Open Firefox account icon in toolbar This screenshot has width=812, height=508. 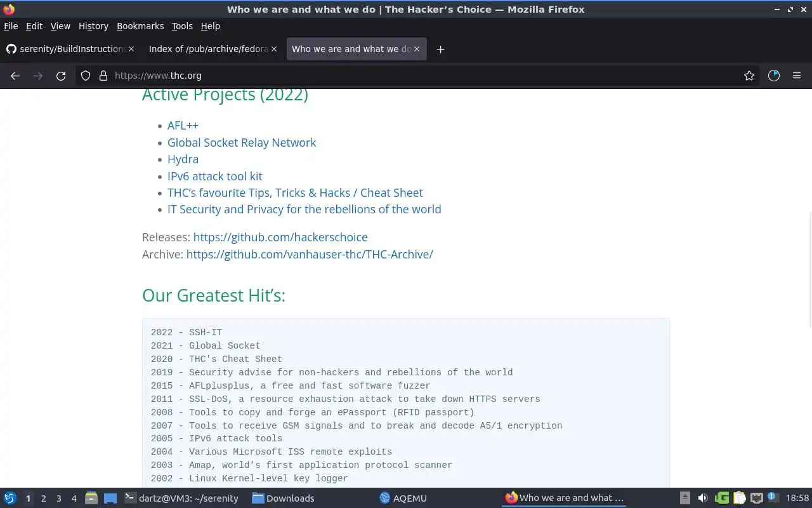tap(774, 76)
